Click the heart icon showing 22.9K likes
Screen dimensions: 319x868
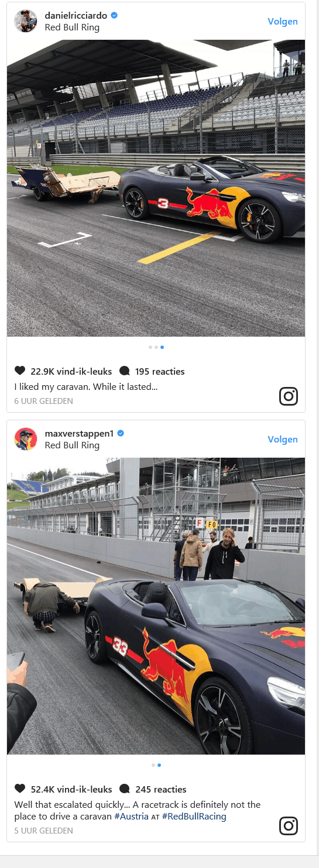(20, 371)
